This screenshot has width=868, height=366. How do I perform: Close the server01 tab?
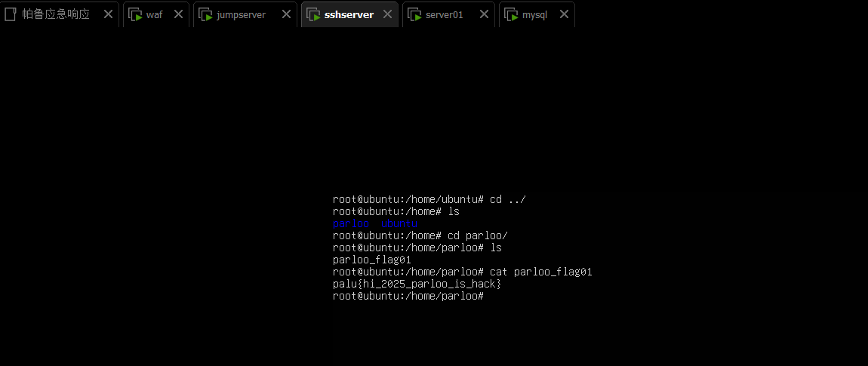pos(484,14)
